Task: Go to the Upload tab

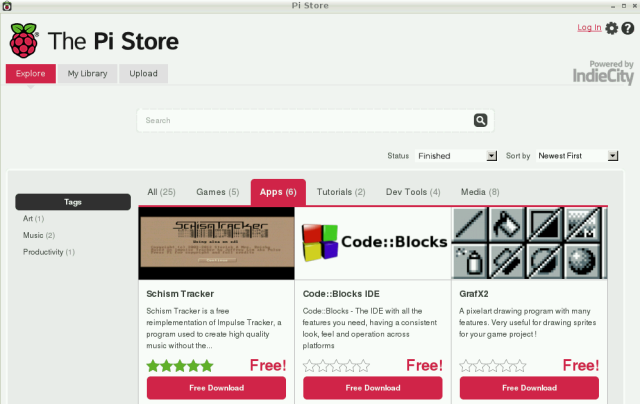Action: click(143, 73)
